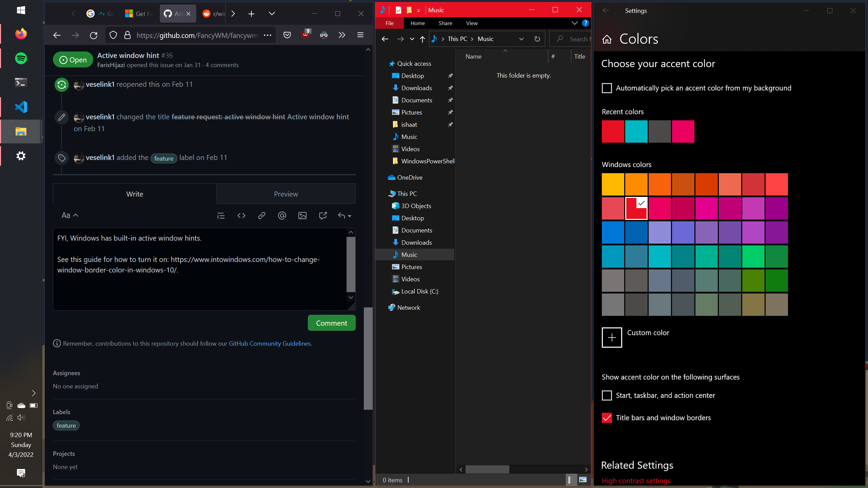Save page to Pocket in Firefox toolbar
This screenshot has height=488, width=868.
[x=287, y=35]
